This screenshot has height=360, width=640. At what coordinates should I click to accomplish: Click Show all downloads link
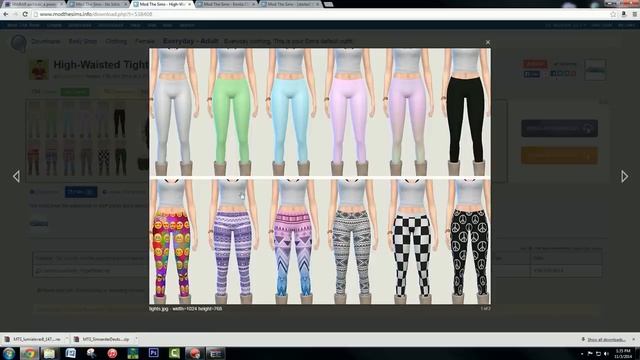click(x=605, y=340)
